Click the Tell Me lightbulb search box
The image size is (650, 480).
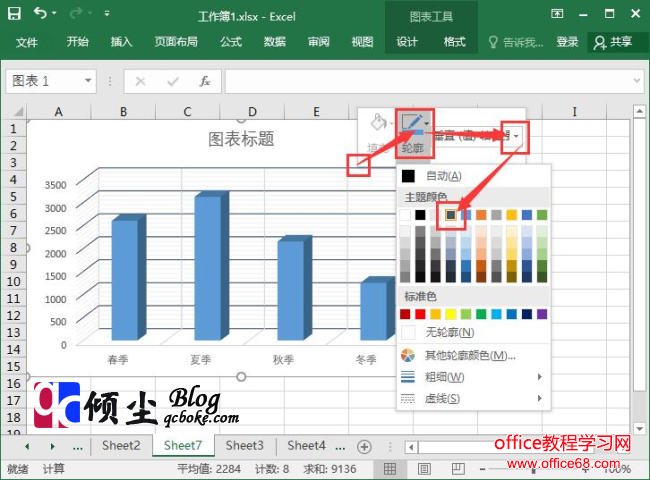click(x=516, y=42)
